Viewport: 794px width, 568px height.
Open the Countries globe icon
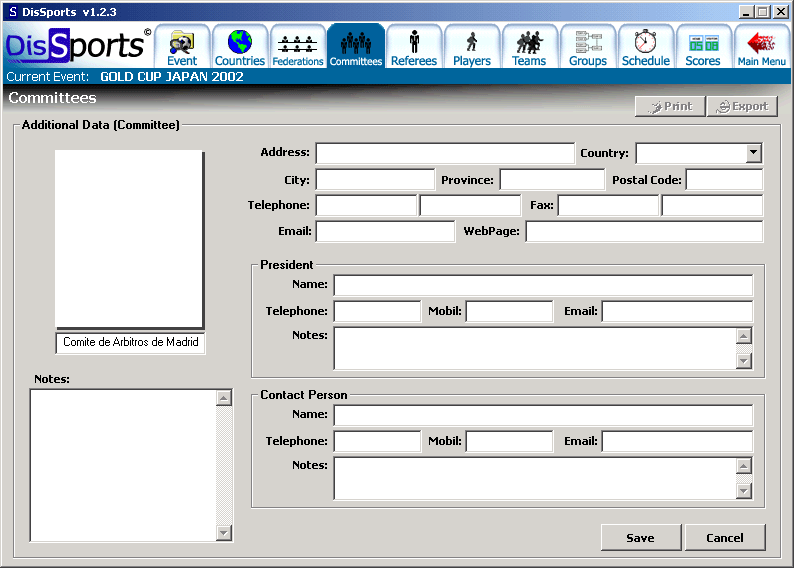(240, 47)
